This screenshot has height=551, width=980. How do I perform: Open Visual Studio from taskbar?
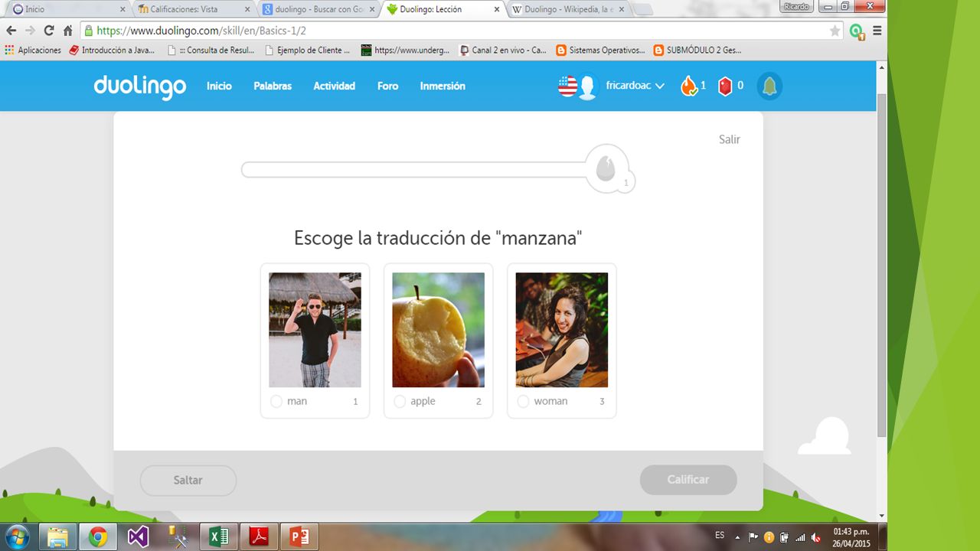(x=138, y=537)
